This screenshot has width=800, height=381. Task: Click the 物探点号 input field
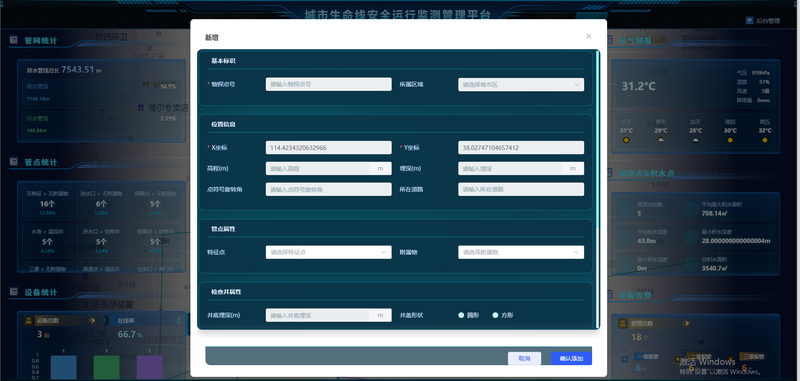click(x=329, y=84)
